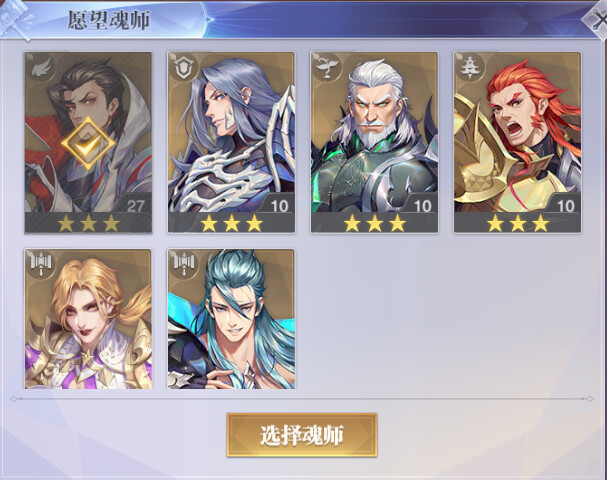Image resolution: width=607 pixels, height=480 pixels.
Task: Select the purple-haired armored soul master card
Action: (x=231, y=142)
